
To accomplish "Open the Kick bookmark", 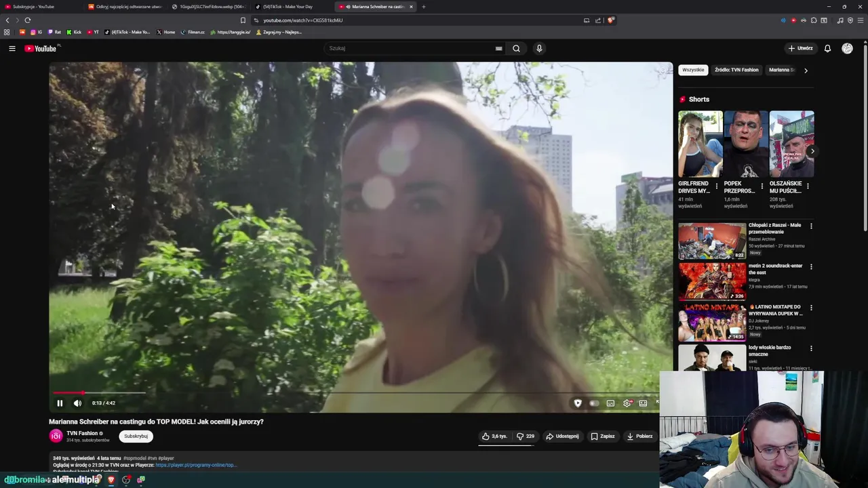I will click(x=74, y=32).
